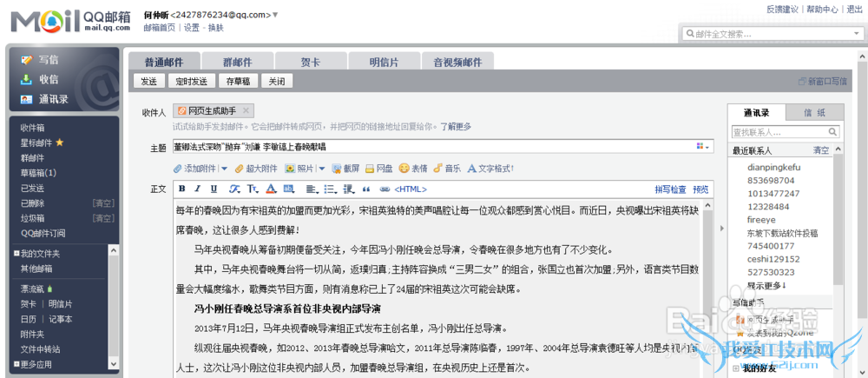
Task: Expand the 添加附件 dropdown arrow
Action: tap(225, 169)
